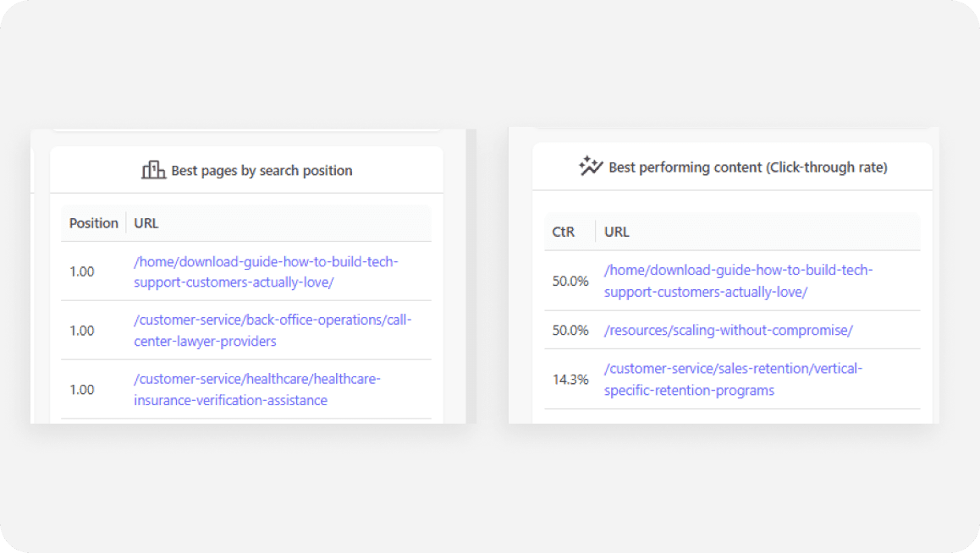
Task: Click the 14.3% click-through rate value
Action: point(570,380)
